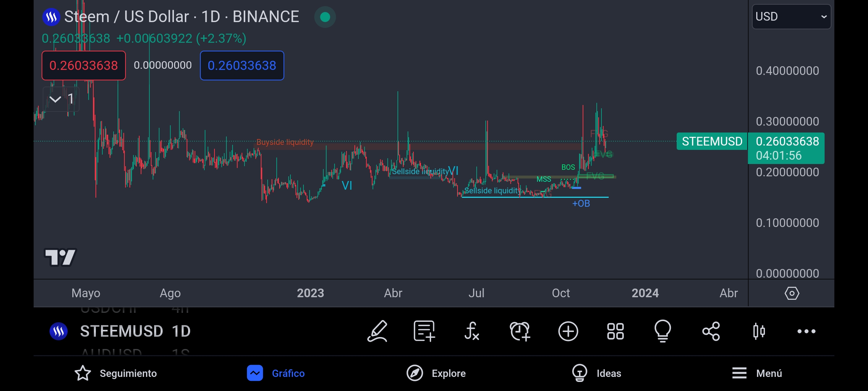
Task: Tap the green market status dot
Action: 325,17
